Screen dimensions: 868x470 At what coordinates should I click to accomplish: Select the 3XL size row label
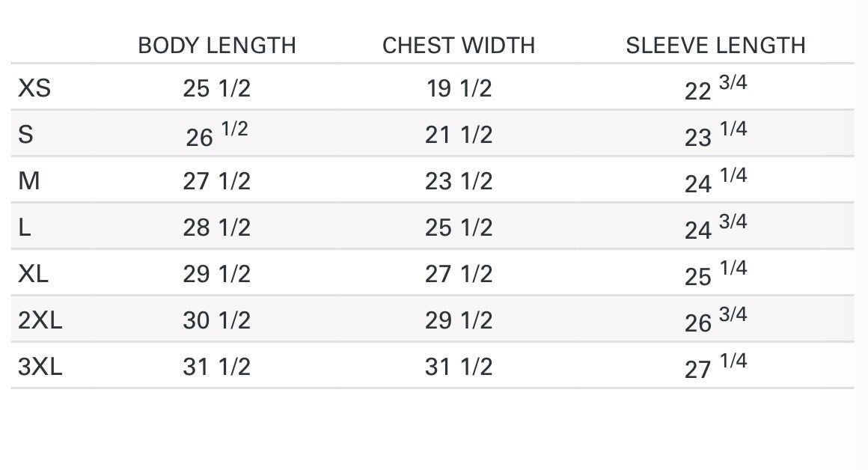[40, 367]
